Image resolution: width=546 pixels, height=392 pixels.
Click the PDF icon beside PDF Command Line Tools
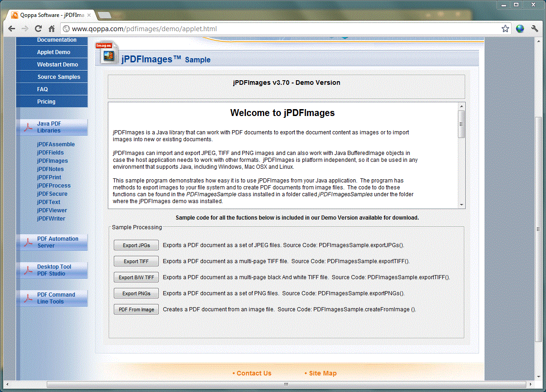28,298
